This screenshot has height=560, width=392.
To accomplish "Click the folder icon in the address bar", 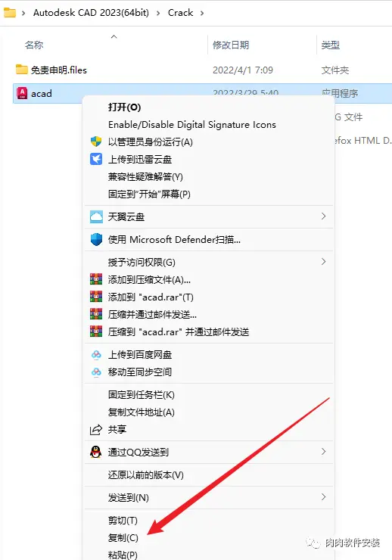I will [10, 13].
